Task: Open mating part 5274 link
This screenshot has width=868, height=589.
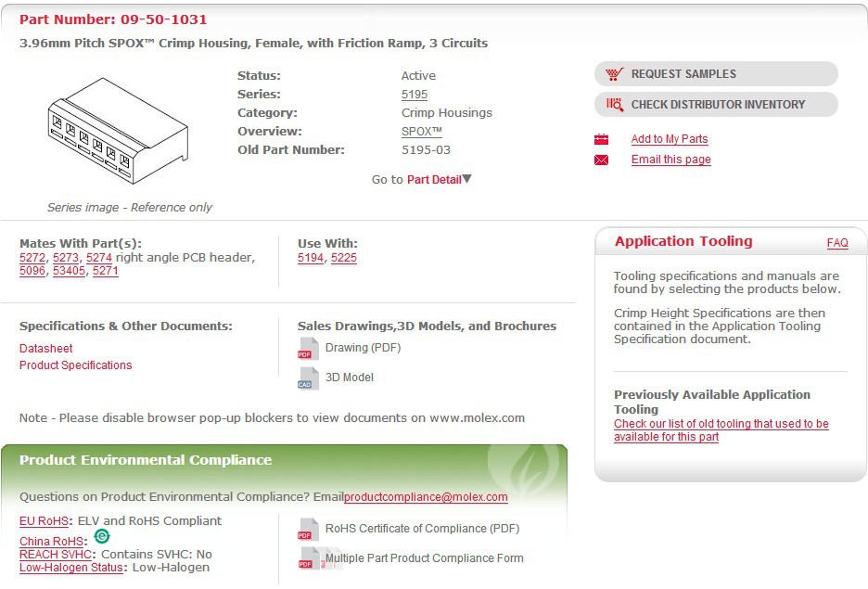Action: [x=99, y=258]
